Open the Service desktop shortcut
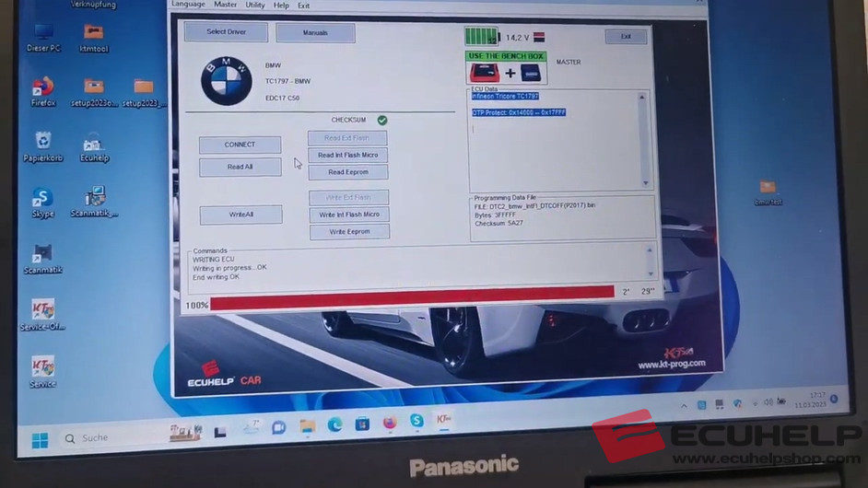This screenshot has height=488, width=868. tap(42, 372)
